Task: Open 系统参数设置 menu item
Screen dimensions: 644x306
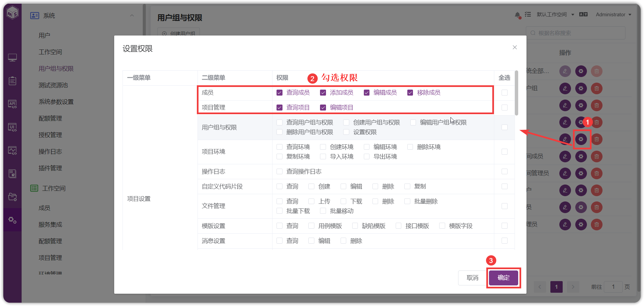Action: point(56,102)
